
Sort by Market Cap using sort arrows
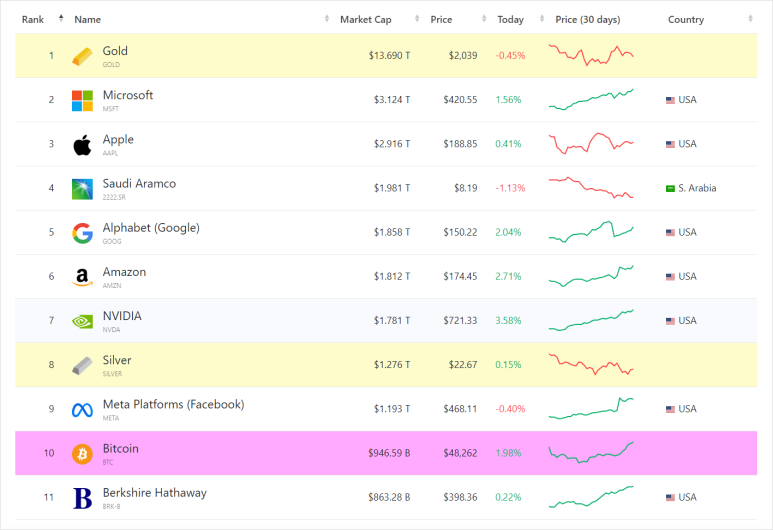pos(417,18)
